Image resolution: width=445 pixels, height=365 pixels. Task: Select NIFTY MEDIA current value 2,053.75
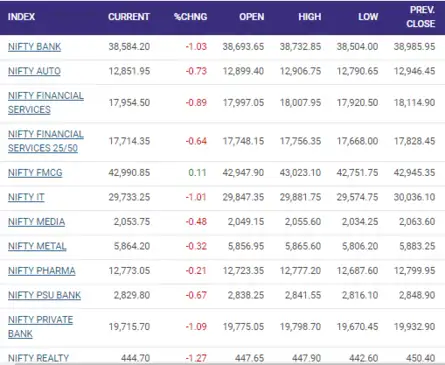click(132, 222)
